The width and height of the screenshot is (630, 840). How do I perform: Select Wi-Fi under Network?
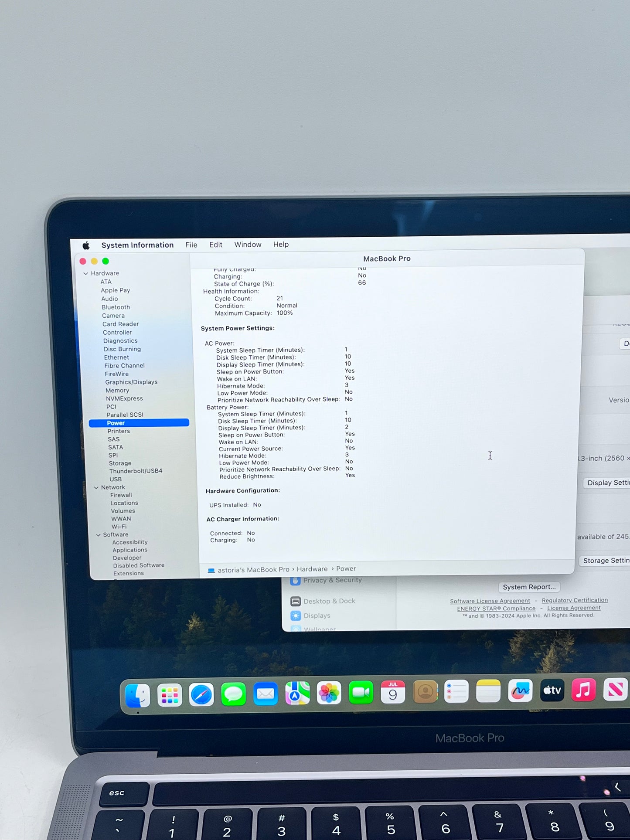(119, 527)
